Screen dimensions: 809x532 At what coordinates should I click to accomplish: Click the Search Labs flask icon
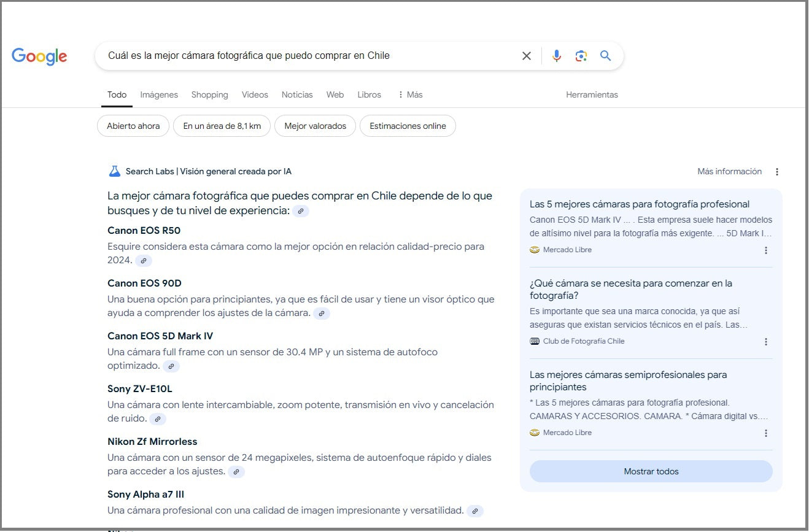point(115,171)
